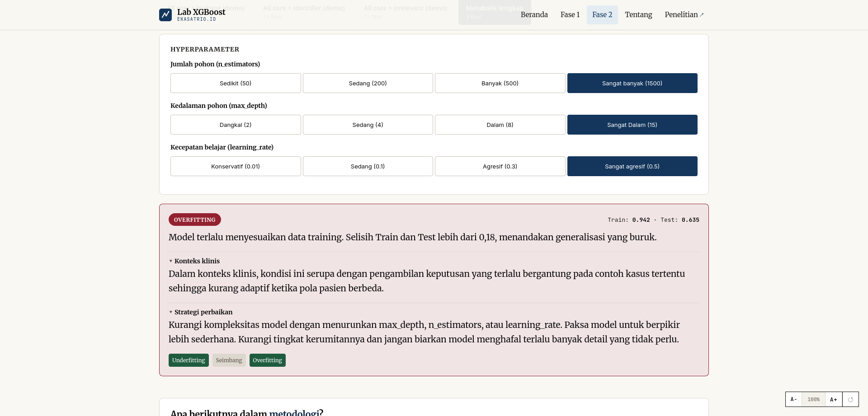Click the Lab XGBoost site title
Viewport: 868px width, 416px height.
(x=201, y=12)
